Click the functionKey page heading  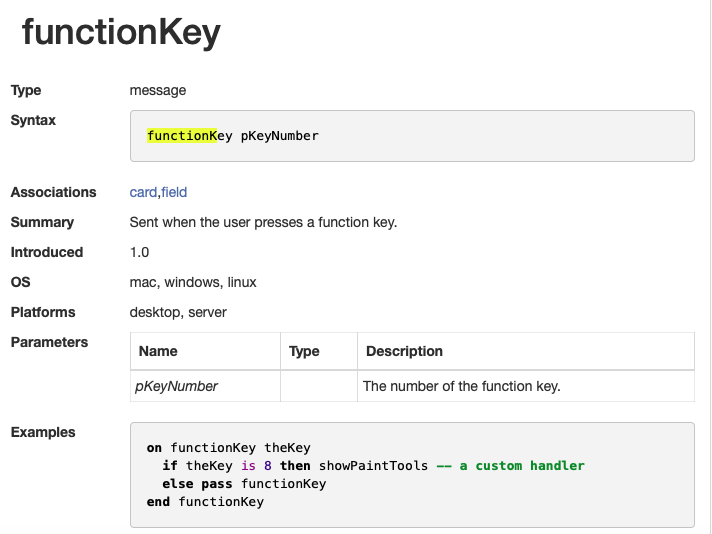point(121,33)
